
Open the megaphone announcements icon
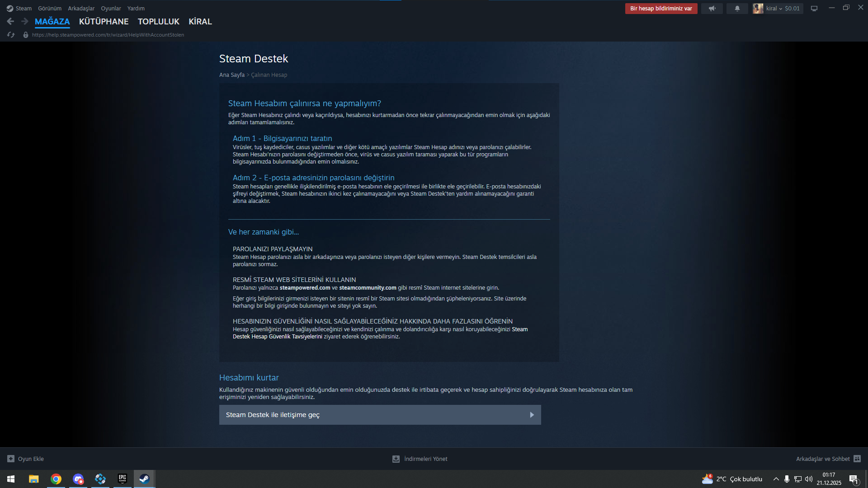pyautogui.click(x=712, y=9)
